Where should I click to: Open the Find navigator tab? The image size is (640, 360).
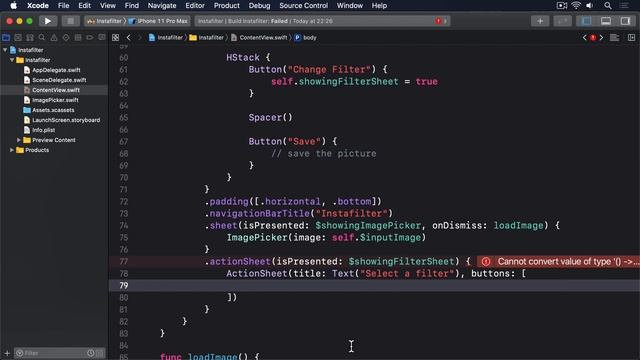[42, 38]
